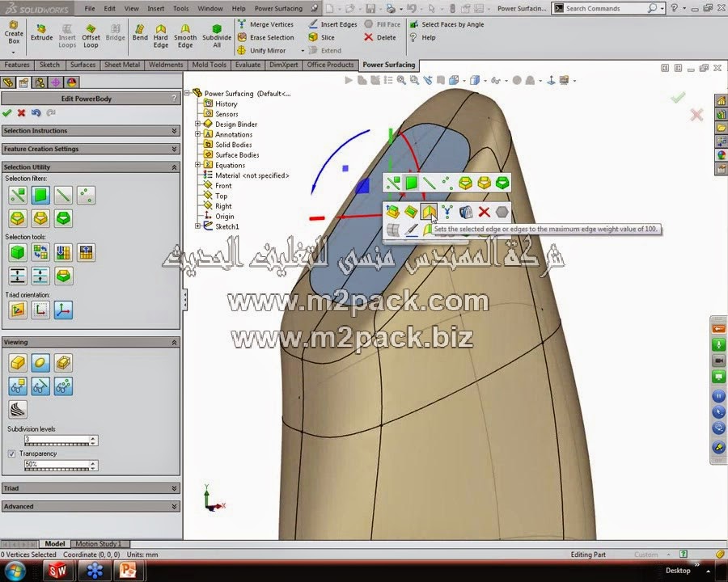Activate Unify Mirror command
728x582 pixels.
click(x=262, y=50)
